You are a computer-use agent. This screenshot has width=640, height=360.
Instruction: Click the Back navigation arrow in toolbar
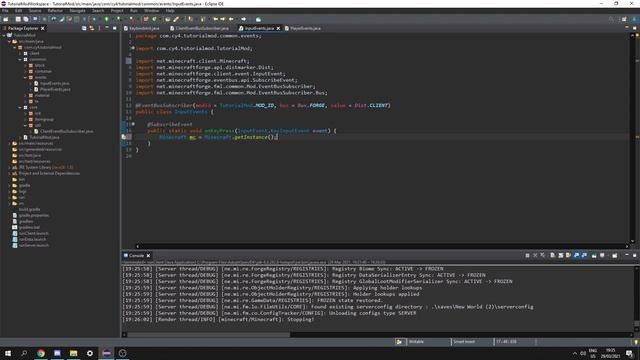[x=231, y=19]
